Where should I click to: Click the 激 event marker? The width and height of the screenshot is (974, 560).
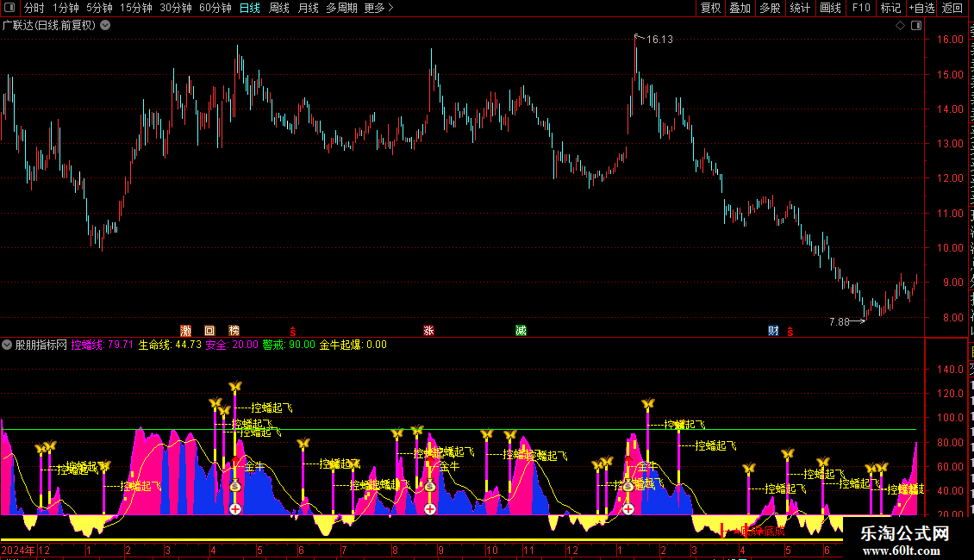pyautogui.click(x=185, y=330)
